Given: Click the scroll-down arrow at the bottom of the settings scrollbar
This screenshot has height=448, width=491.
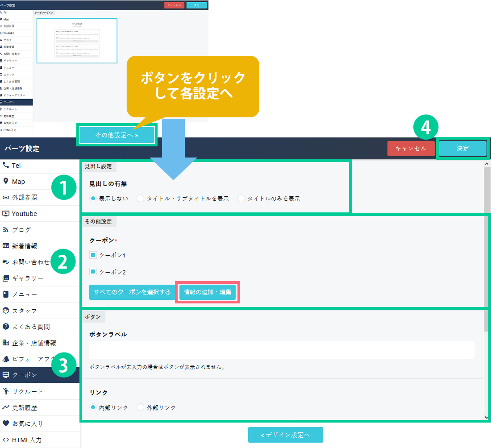Looking at the screenshot, I should [x=487, y=417].
